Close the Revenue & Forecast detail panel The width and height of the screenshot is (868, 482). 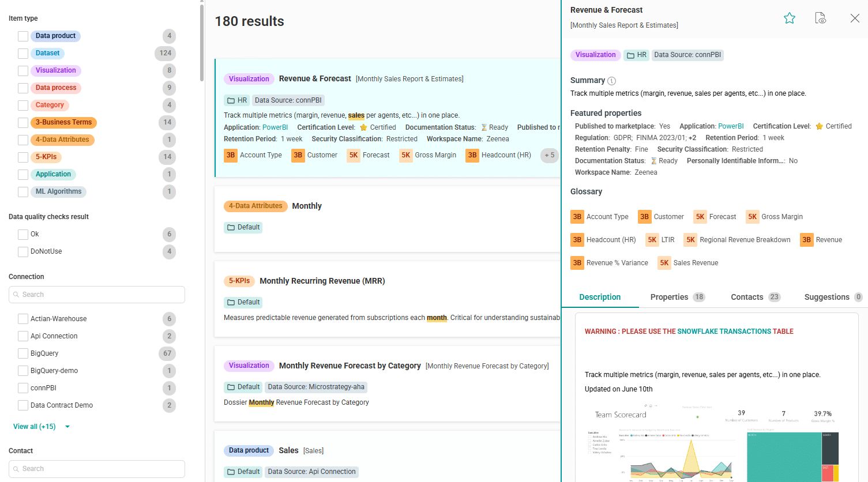(x=855, y=18)
